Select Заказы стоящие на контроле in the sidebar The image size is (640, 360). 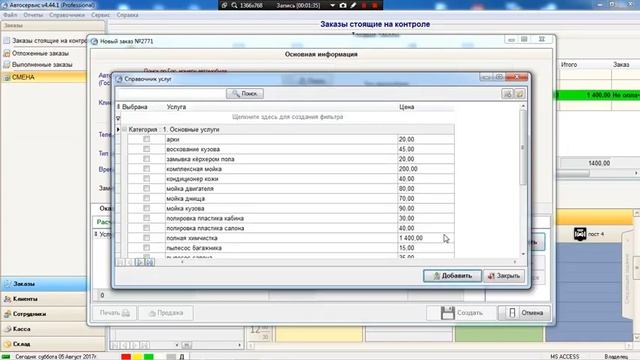click(45, 41)
